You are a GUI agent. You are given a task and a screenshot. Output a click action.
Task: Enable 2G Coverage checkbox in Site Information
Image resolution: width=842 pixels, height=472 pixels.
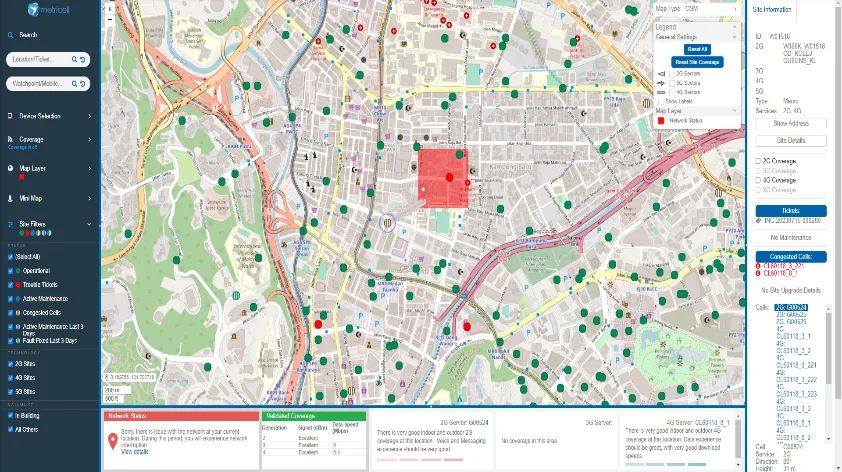coord(758,161)
